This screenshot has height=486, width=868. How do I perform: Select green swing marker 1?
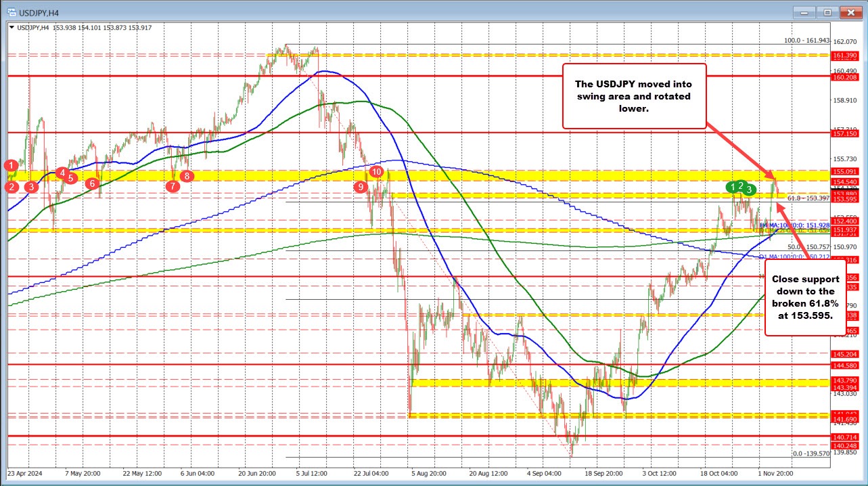(733, 187)
